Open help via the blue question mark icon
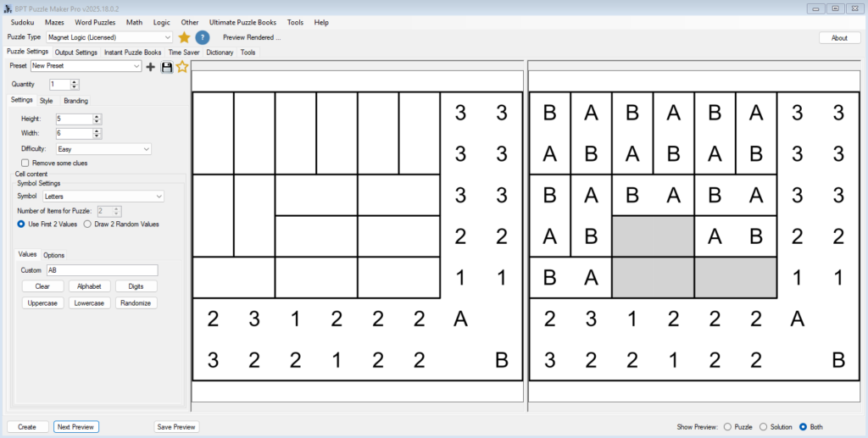Viewport: 868px width, 438px height. (203, 37)
